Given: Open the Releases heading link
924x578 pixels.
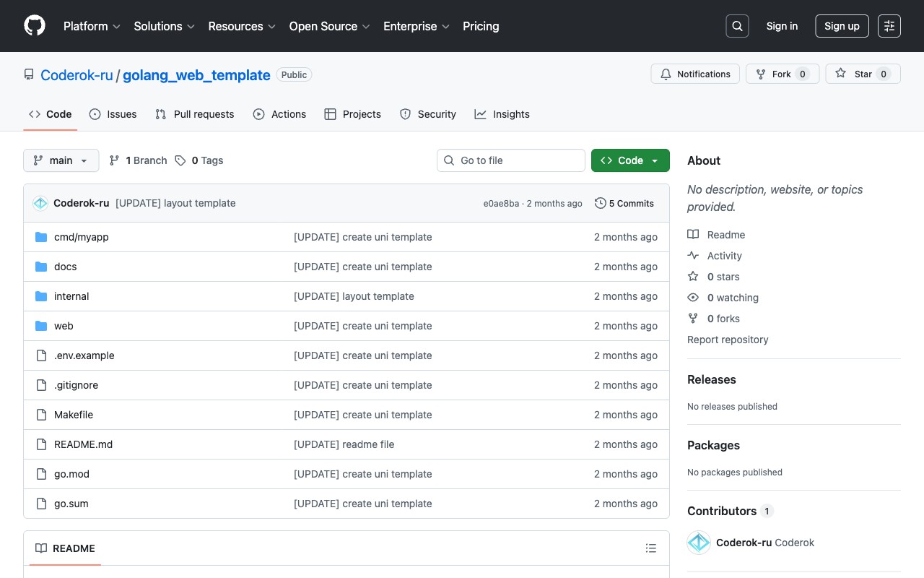Looking at the screenshot, I should click(712, 379).
